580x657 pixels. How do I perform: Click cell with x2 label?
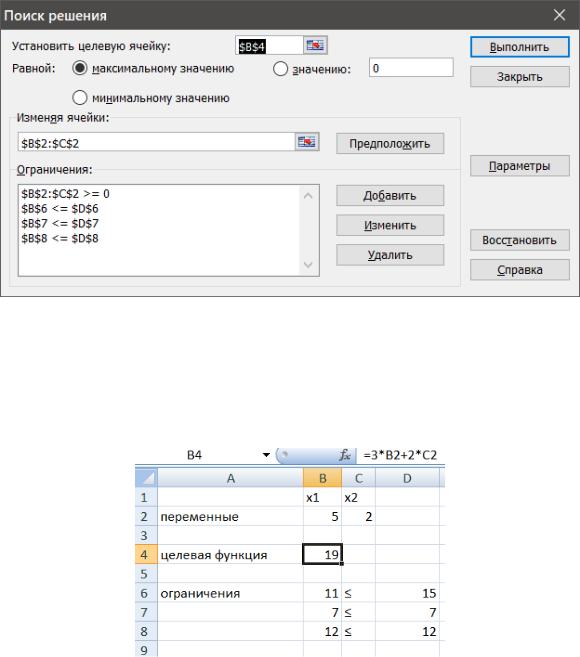click(359, 497)
